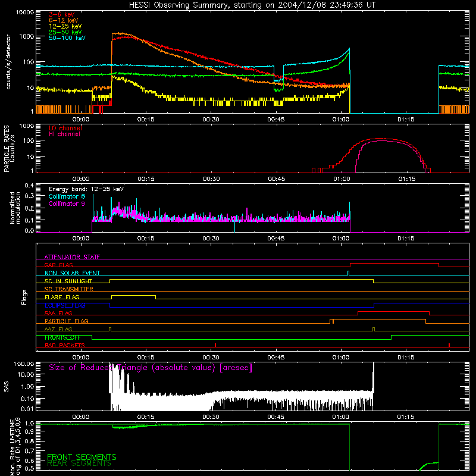Click the particle rates peak of the LO channel curve

380,139
